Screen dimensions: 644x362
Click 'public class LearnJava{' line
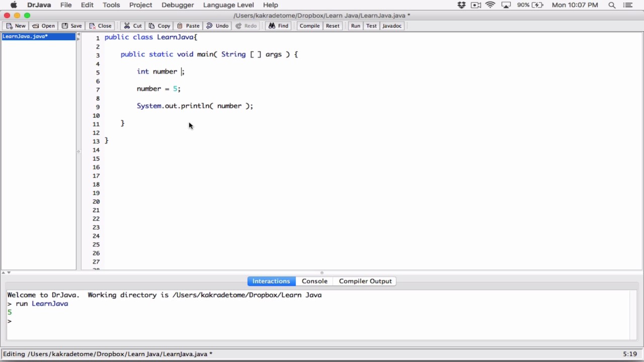click(x=151, y=37)
